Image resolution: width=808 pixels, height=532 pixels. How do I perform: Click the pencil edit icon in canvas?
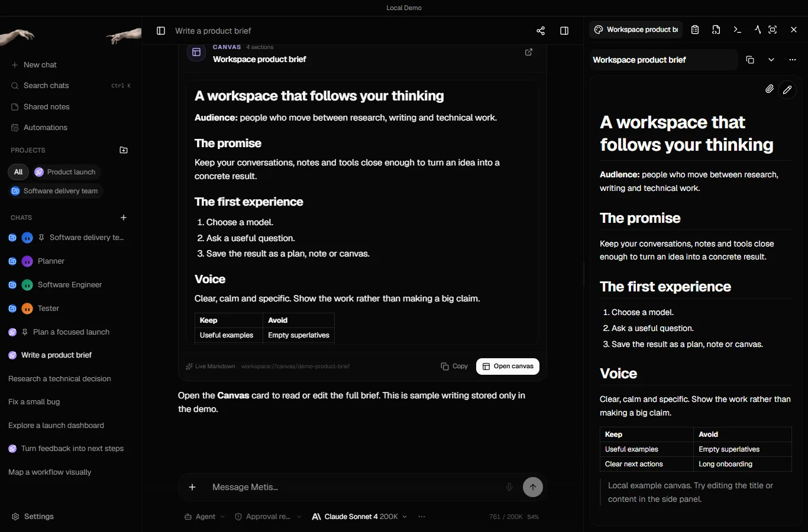(x=787, y=90)
